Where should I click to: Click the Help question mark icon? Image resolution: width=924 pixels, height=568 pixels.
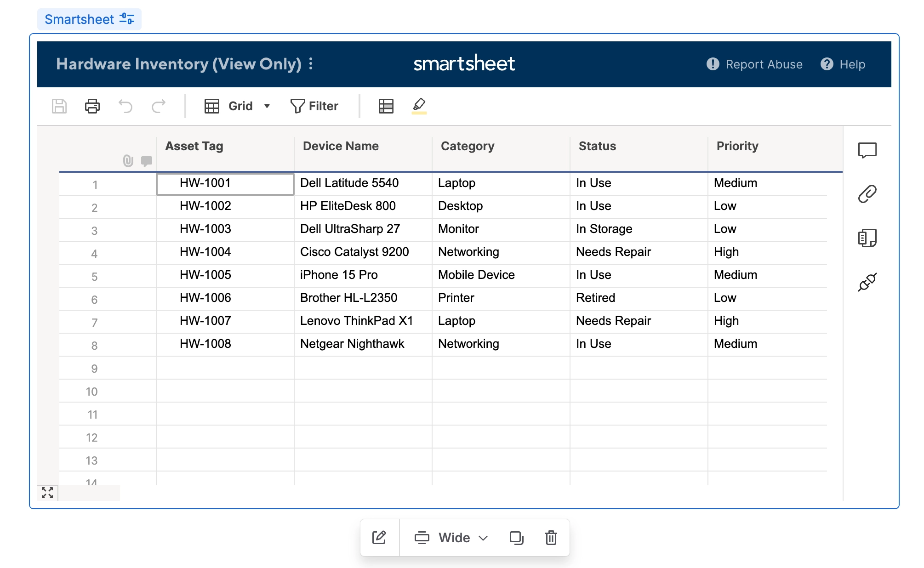(827, 64)
